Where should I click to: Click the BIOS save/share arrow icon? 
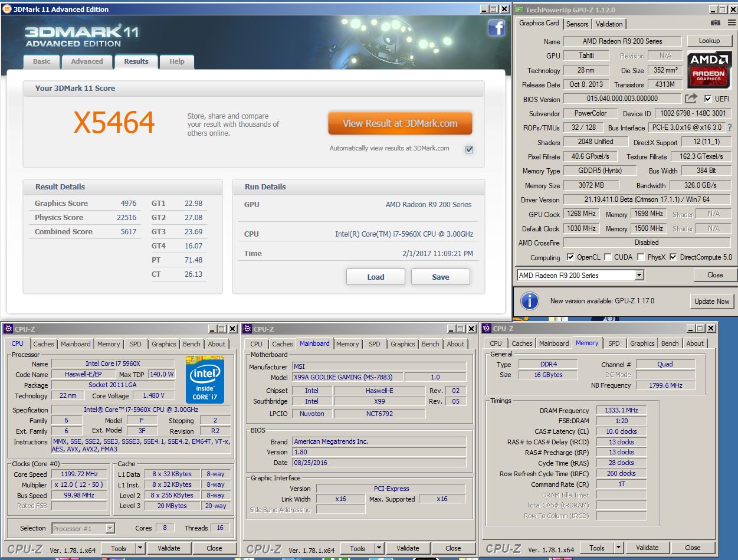point(691,99)
